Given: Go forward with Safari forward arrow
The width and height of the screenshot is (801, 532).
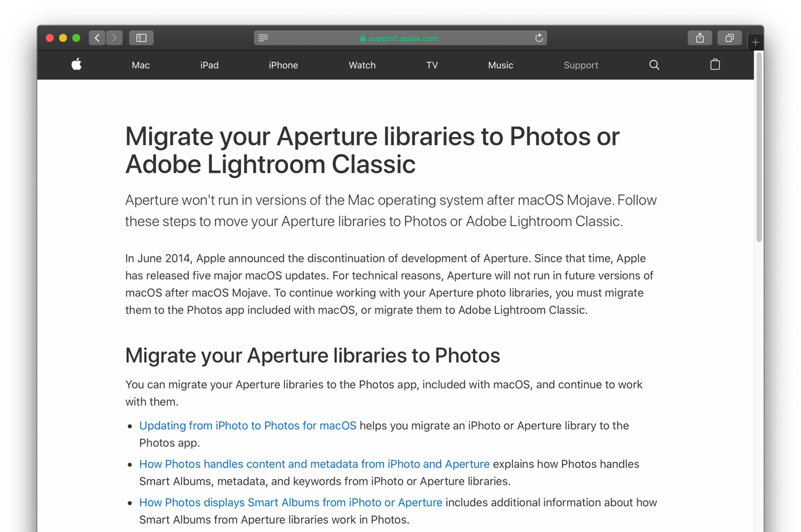Looking at the screenshot, I should [114, 38].
